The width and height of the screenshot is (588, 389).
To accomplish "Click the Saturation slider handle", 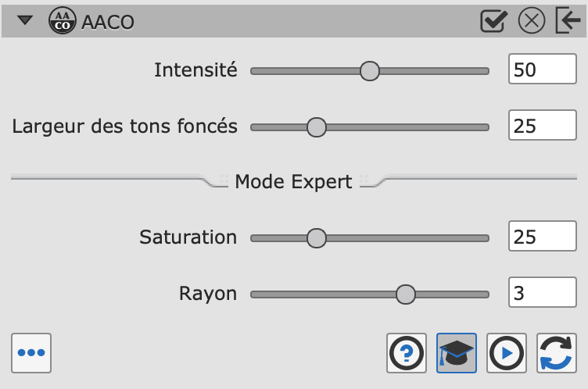I will tap(317, 238).
